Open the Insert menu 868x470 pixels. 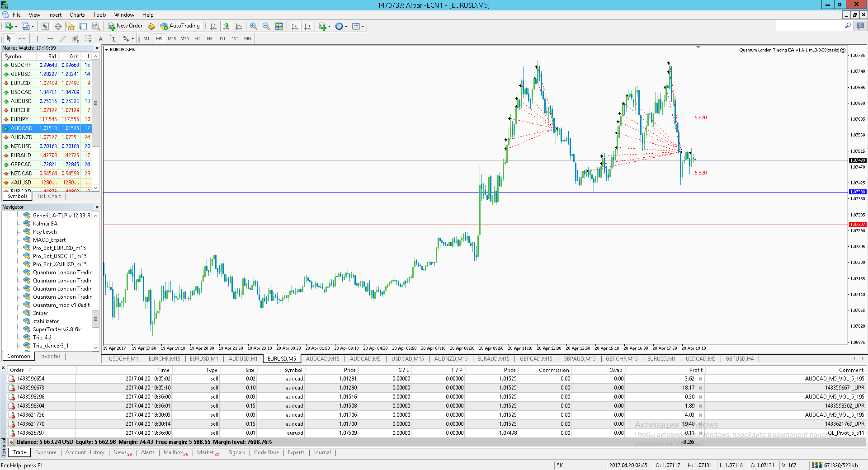coord(55,15)
